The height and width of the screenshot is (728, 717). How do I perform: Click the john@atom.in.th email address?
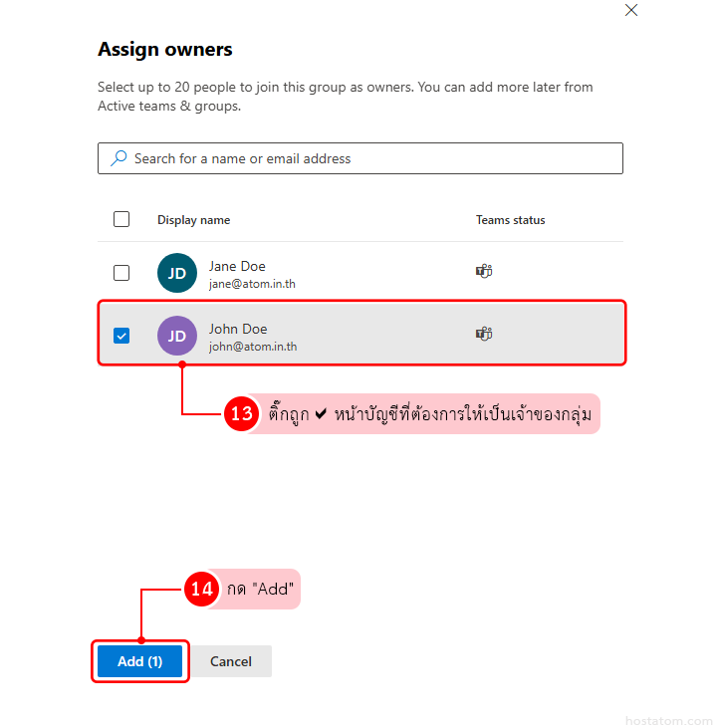[253, 347]
